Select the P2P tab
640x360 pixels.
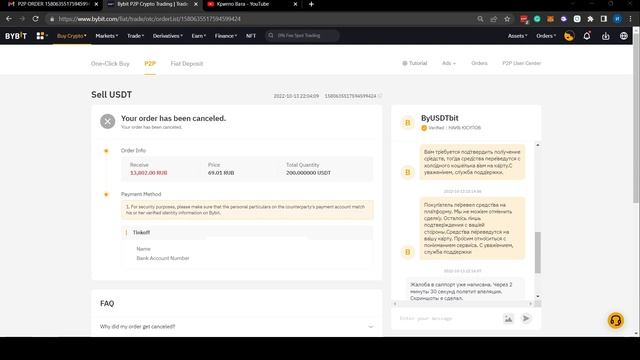pos(150,64)
